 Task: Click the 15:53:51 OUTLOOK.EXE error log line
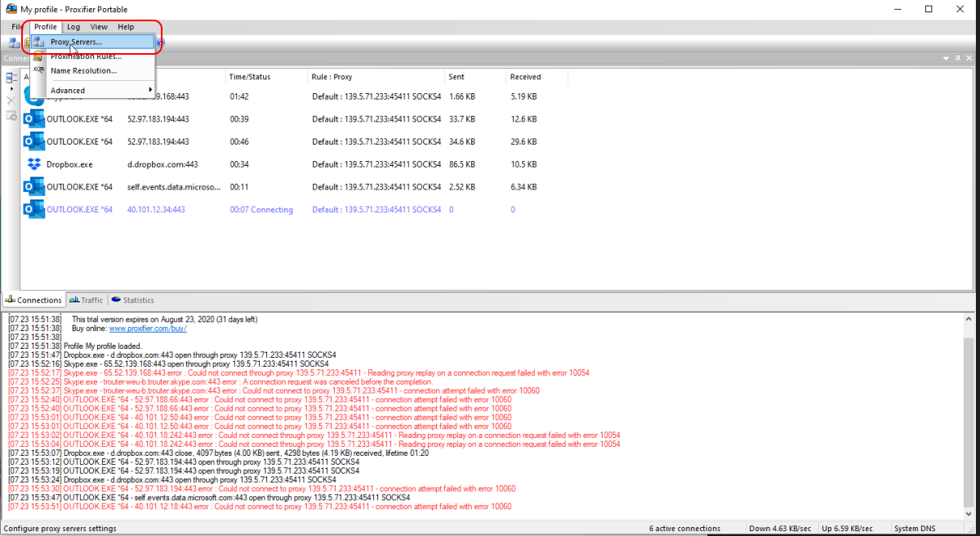260,507
